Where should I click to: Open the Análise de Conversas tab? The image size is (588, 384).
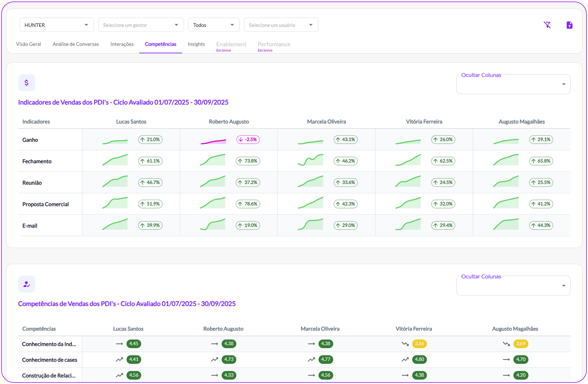coord(76,44)
